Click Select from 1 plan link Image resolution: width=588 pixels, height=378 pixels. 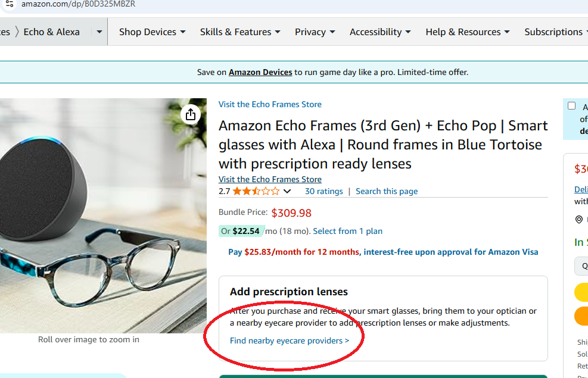[x=348, y=231]
